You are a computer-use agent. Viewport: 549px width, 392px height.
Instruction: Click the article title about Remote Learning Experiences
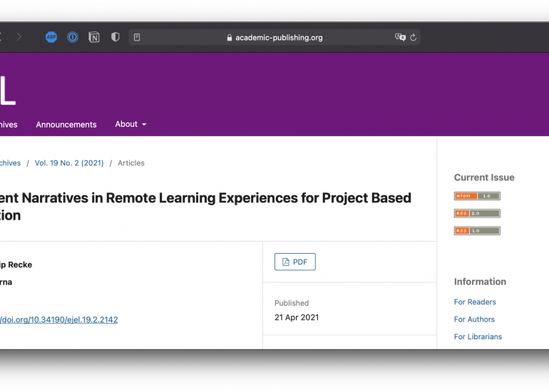point(205,207)
